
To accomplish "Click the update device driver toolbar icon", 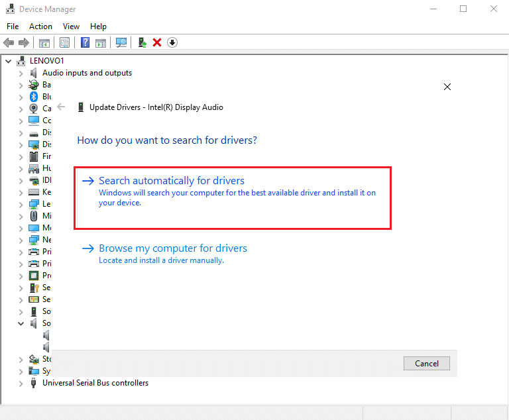I will (x=142, y=42).
